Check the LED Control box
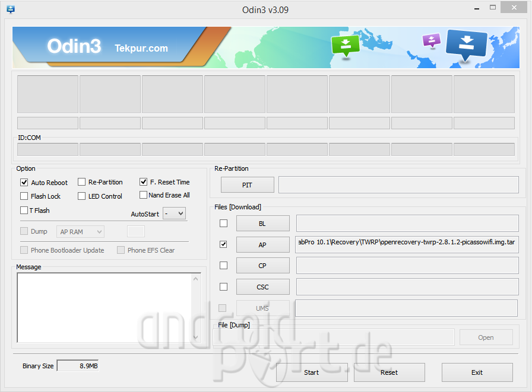The height and width of the screenshot is (392, 532). point(82,196)
